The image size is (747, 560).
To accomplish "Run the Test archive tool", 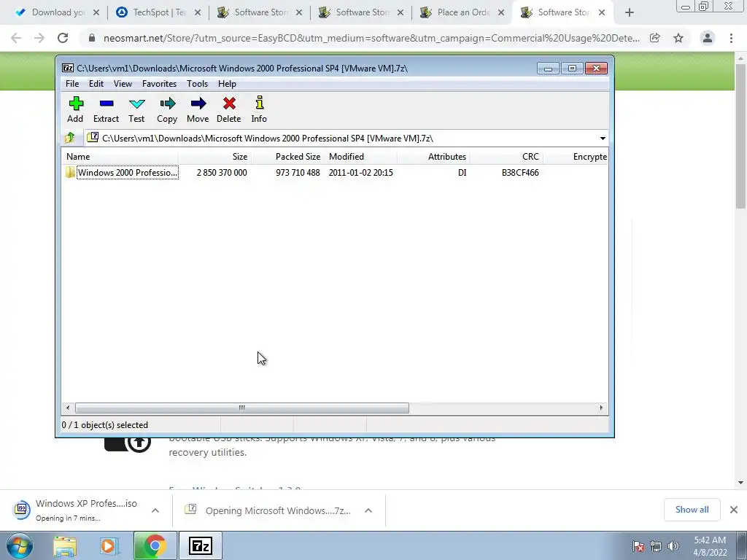I will click(x=136, y=104).
